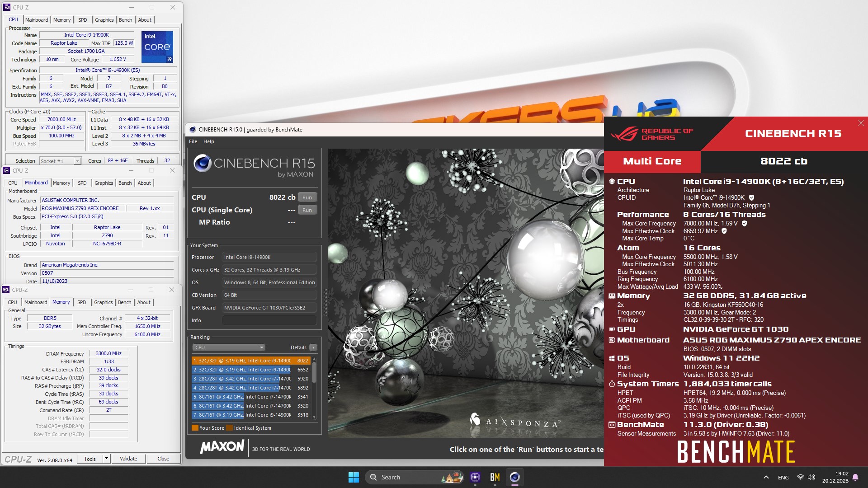Click the CPU section icon in BenchMate panel

(x=612, y=181)
